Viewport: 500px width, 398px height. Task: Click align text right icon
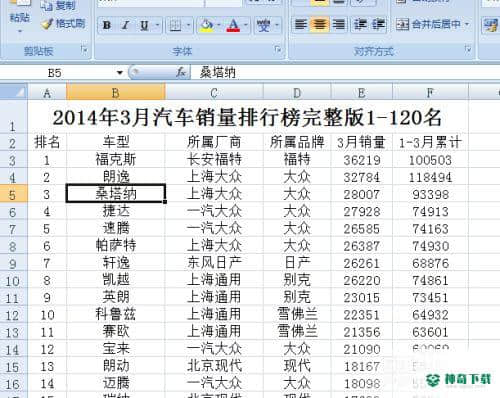[339, 24]
